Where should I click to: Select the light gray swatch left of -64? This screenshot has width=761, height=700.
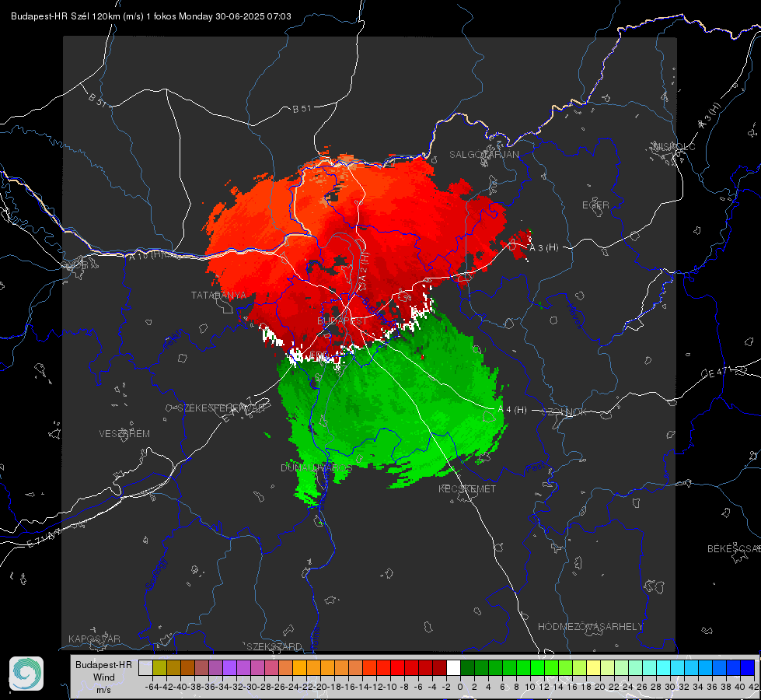coord(145,667)
